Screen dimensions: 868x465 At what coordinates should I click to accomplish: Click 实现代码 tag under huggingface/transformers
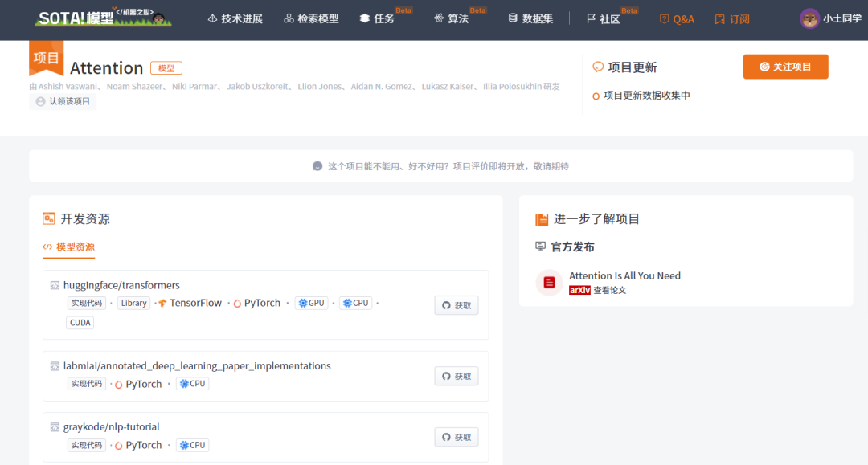point(86,303)
